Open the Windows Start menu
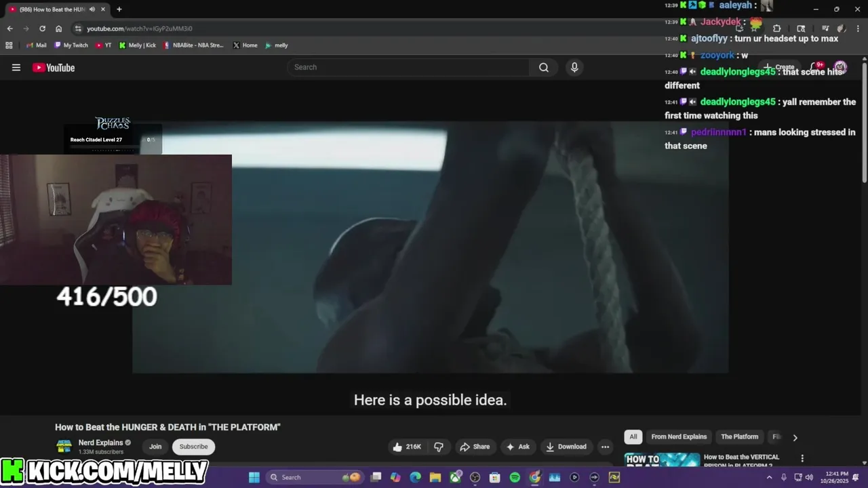This screenshot has width=868, height=488. click(x=254, y=477)
